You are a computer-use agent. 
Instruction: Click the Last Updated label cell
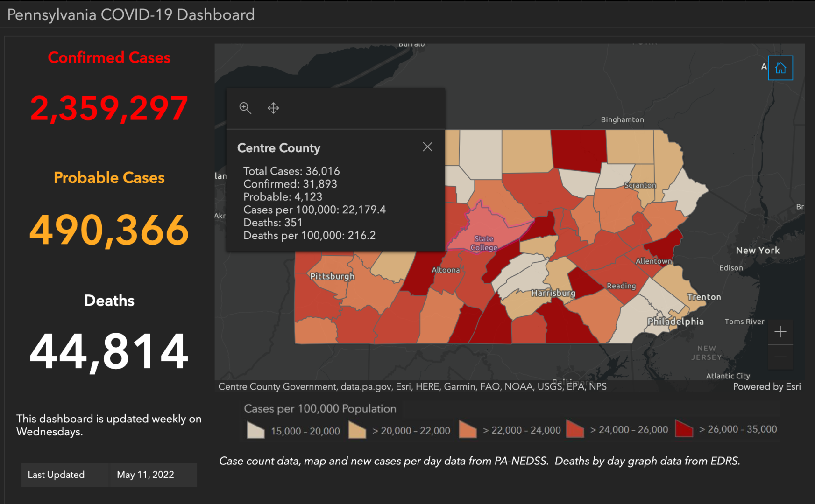[x=65, y=475]
